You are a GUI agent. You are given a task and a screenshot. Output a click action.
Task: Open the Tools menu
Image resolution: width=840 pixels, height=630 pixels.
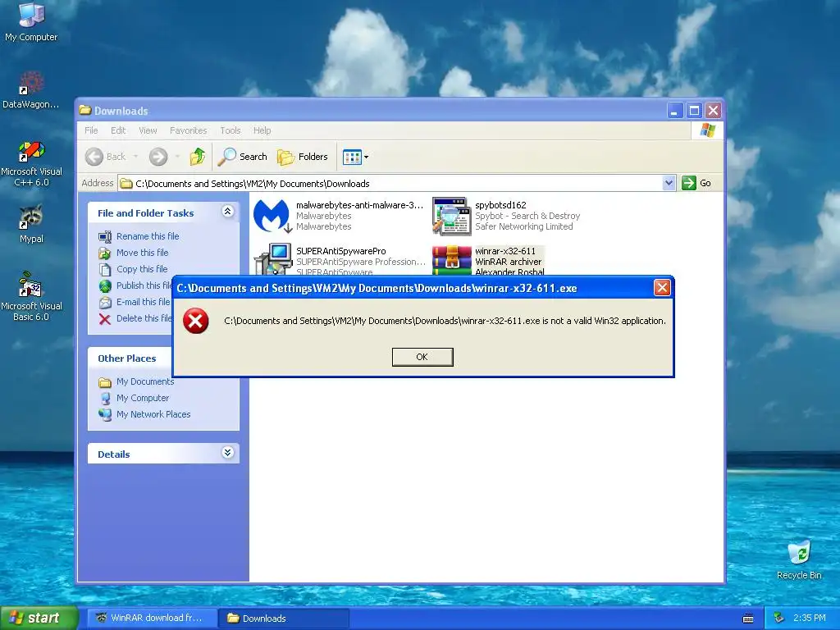(x=231, y=130)
